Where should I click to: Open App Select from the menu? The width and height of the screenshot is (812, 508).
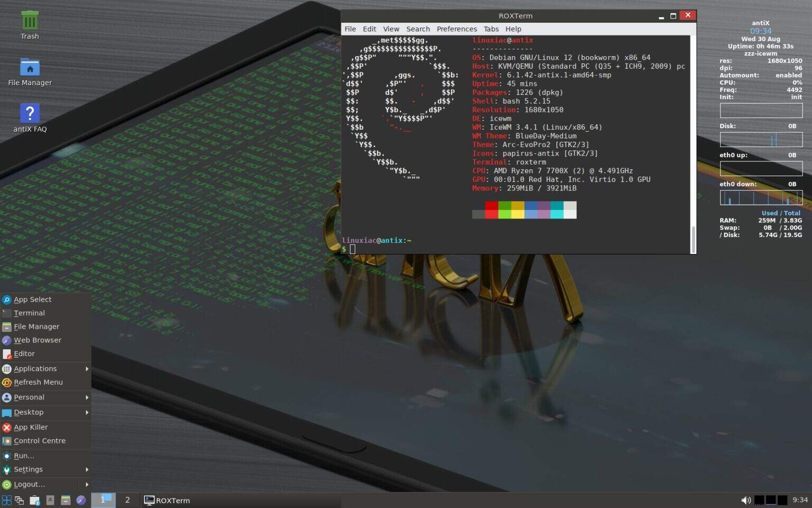pos(33,299)
